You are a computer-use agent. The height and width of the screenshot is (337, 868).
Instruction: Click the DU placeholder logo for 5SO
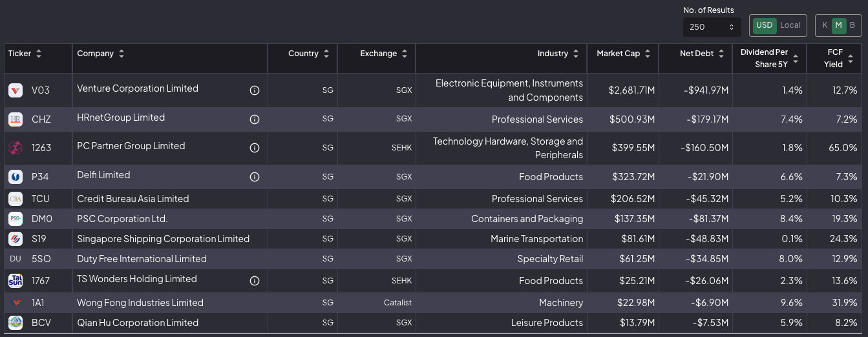(x=16, y=259)
